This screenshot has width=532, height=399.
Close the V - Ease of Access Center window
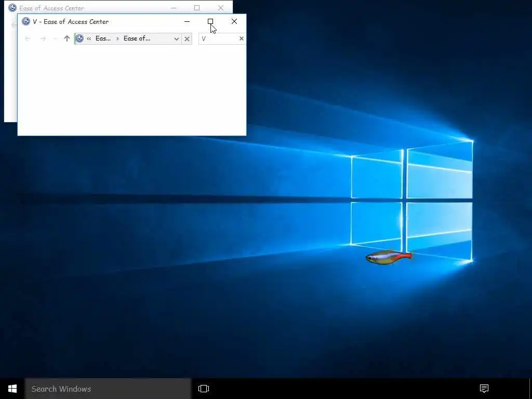tap(234, 21)
